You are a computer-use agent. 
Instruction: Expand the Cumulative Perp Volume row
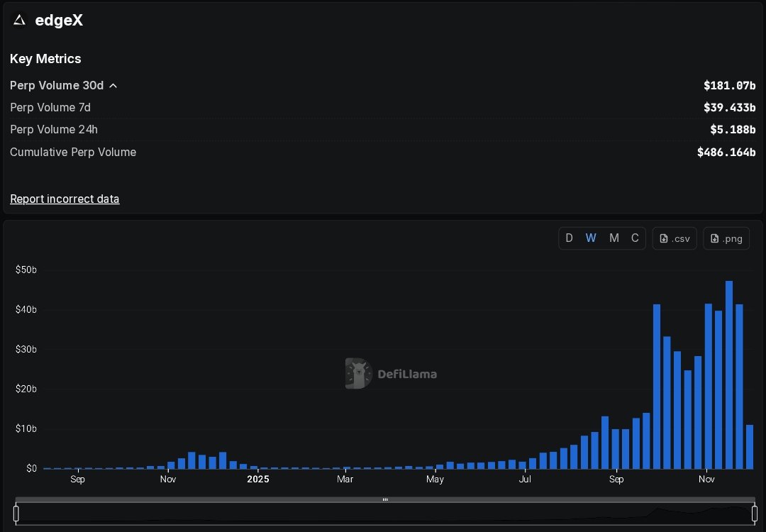(x=73, y=152)
